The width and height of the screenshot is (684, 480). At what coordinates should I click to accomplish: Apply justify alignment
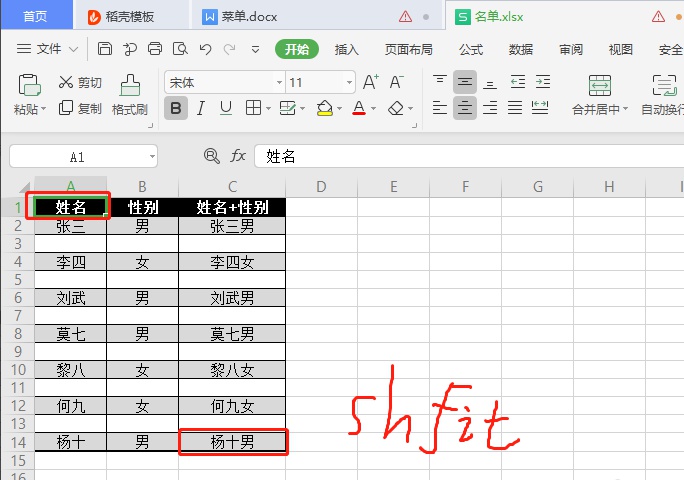coord(515,107)
